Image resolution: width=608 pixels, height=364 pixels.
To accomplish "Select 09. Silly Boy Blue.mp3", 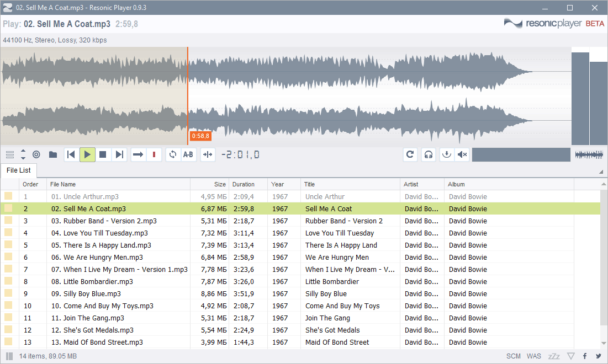I will click(x=86, y=294).
